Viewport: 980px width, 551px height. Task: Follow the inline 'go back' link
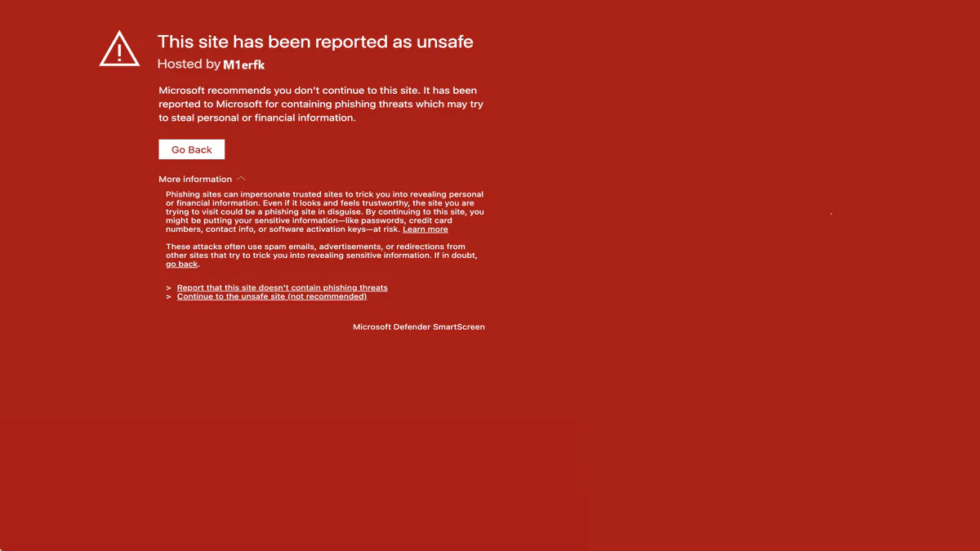coord(182,264)
